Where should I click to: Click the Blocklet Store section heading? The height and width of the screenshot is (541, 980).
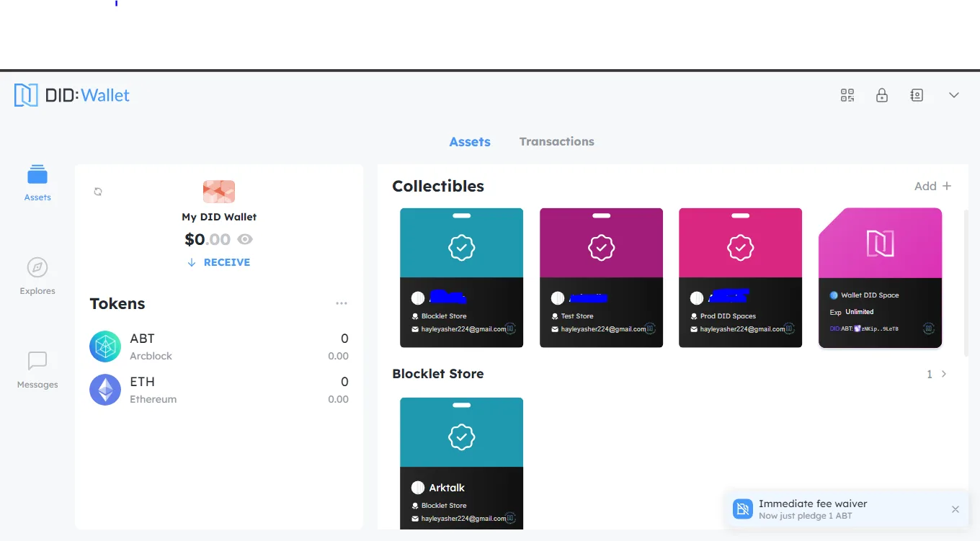438,374
